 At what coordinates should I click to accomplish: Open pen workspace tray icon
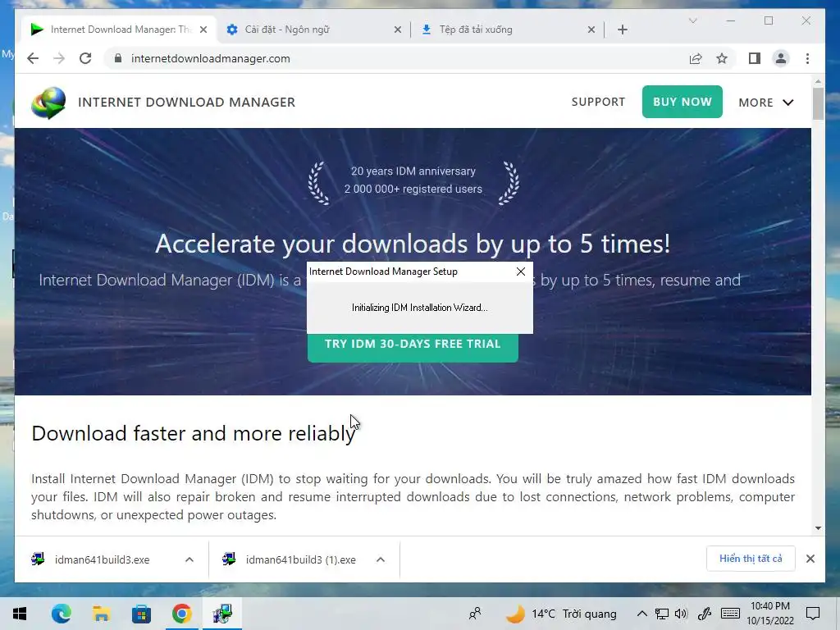click(704, 614)
